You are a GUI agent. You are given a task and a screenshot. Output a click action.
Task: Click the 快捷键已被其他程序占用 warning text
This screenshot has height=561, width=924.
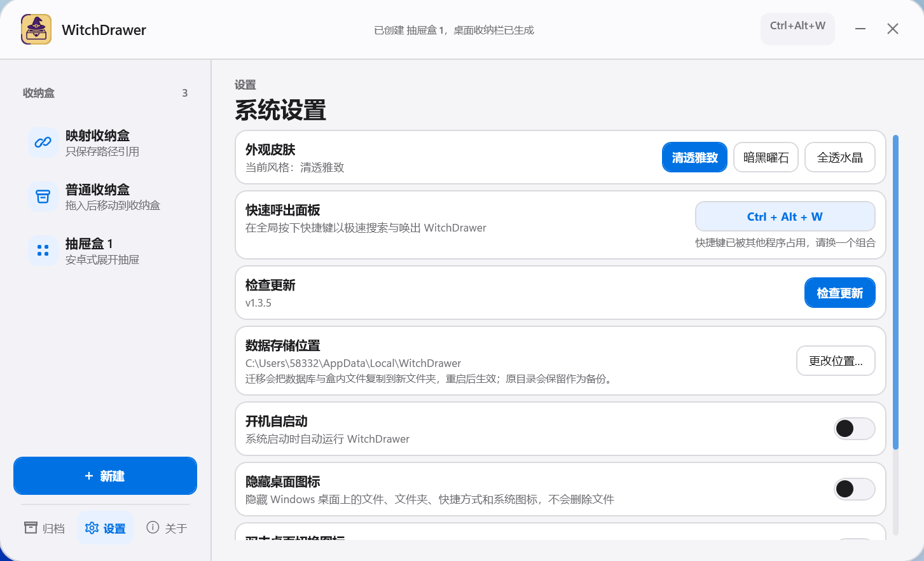click(x=785, y=242)
